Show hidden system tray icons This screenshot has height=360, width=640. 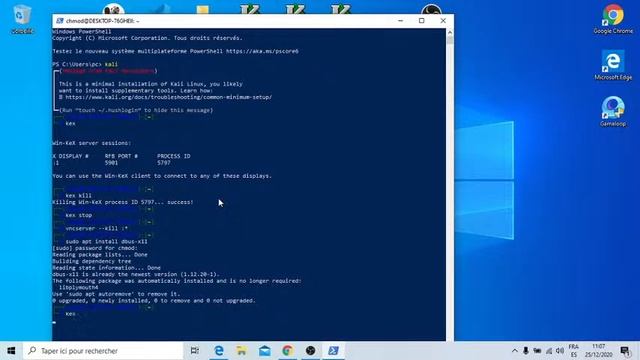coord(515,351)
